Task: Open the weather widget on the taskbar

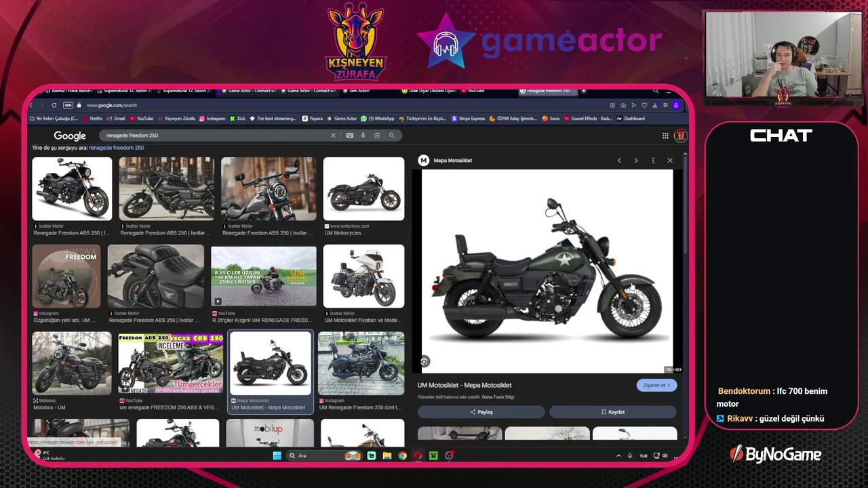Action: coord(49,455)
